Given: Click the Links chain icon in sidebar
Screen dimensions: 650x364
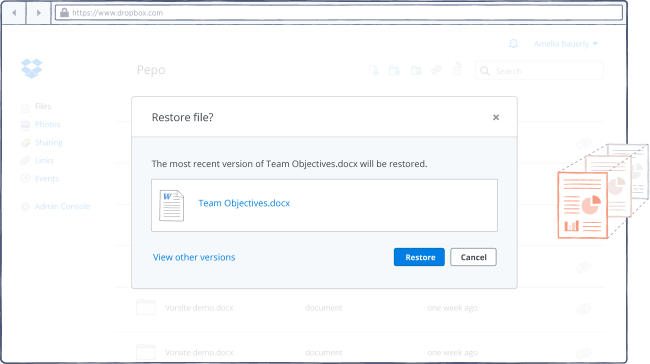Looking at the screenshot, I should tap(25, 160).
